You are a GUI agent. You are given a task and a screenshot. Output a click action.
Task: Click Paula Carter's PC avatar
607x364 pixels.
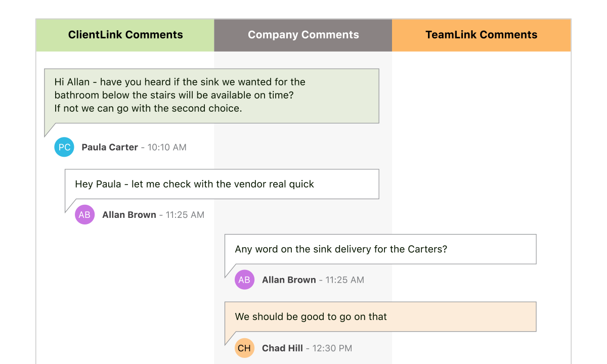click(x=64, y=147)
